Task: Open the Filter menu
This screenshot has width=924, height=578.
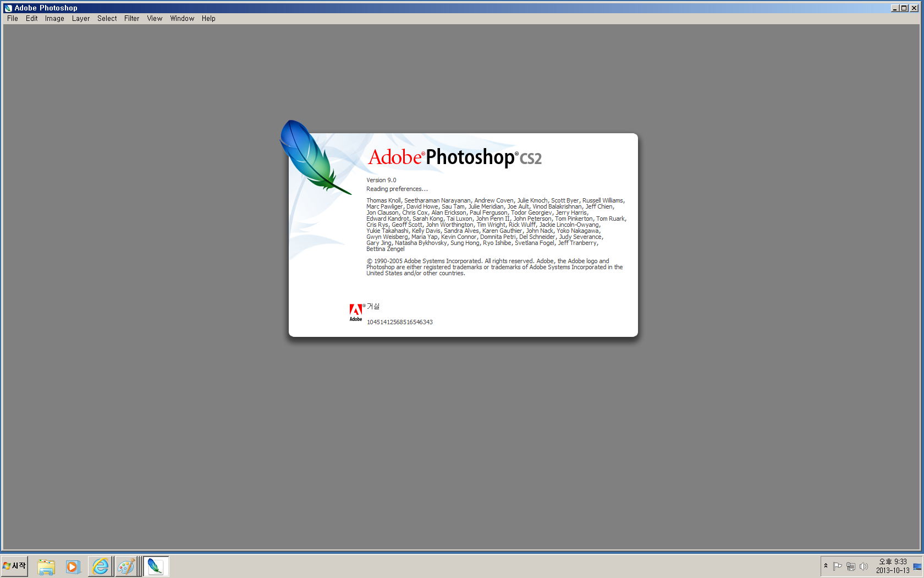Action: point(132,18)
